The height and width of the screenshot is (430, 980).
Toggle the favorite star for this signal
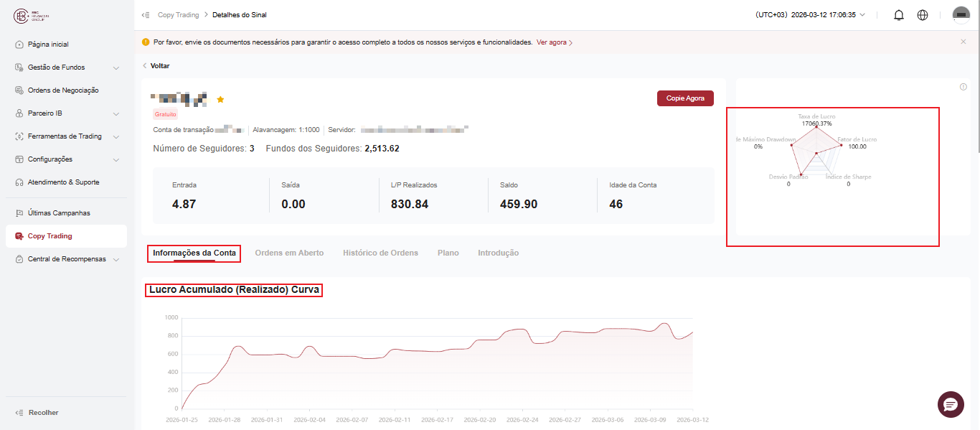220,99
